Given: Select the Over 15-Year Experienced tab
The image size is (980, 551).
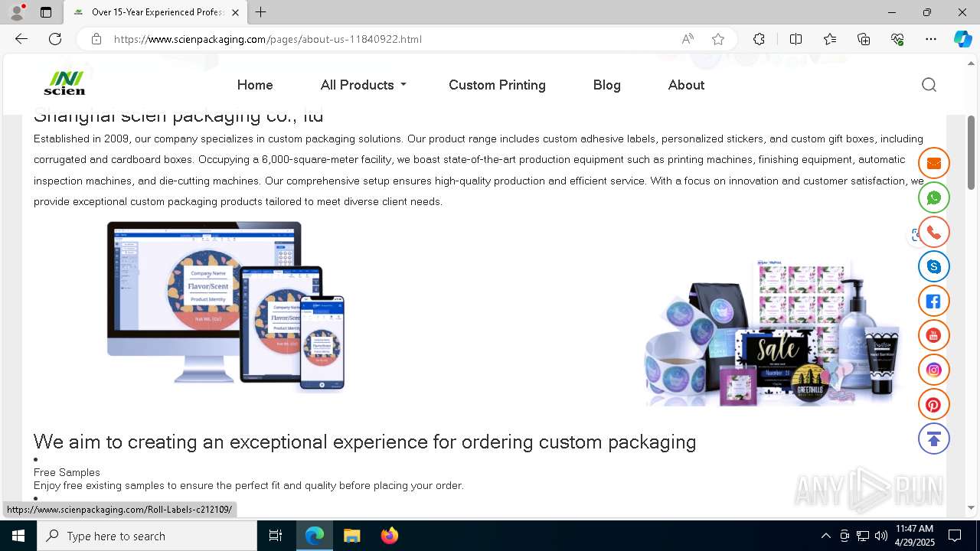Looking at the screenshot, I should pos(155,12).
